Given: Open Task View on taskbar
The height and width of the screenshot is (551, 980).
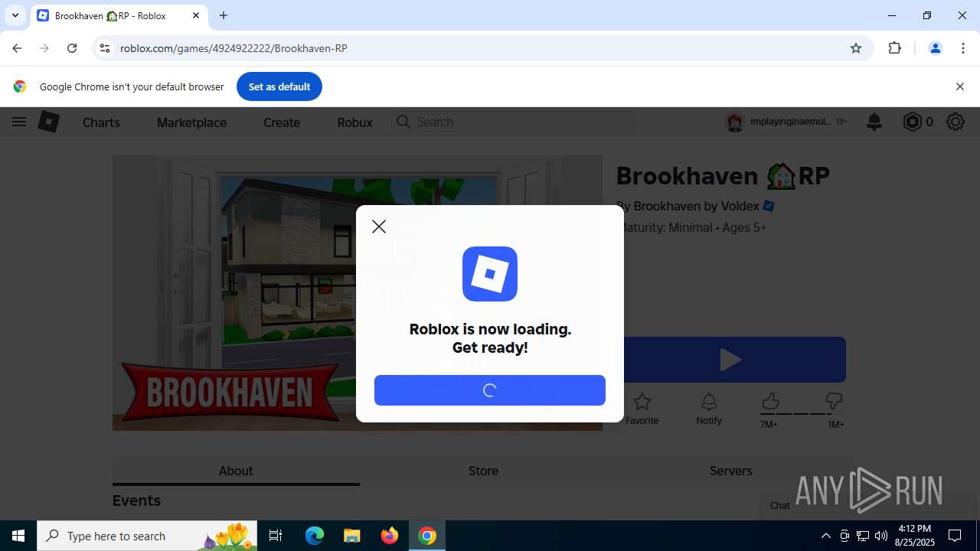Looking at the screenshot, I should (x=276, y=536).
